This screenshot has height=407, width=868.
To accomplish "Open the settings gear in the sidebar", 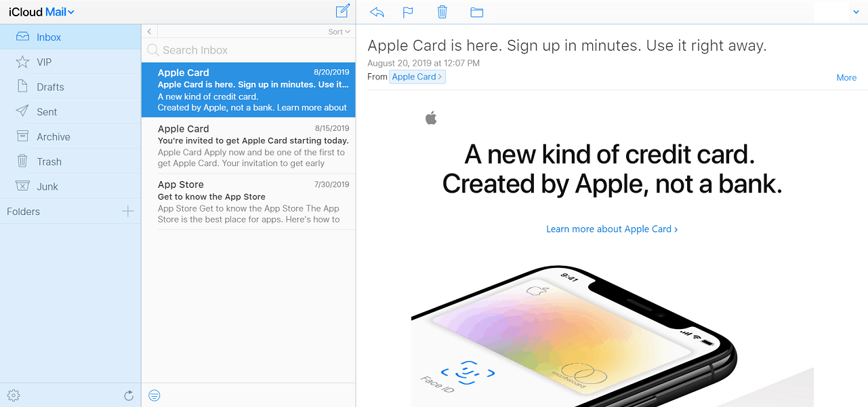I will click(14, 395).
